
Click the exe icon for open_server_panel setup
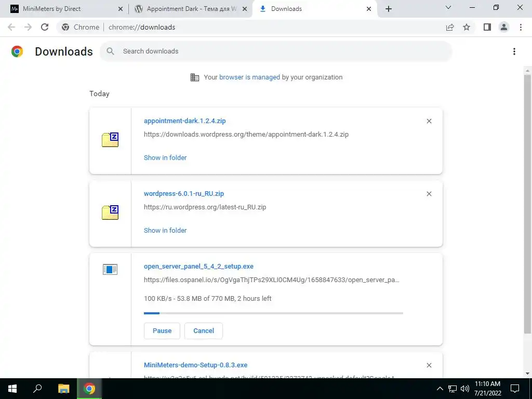coord(110,270)
